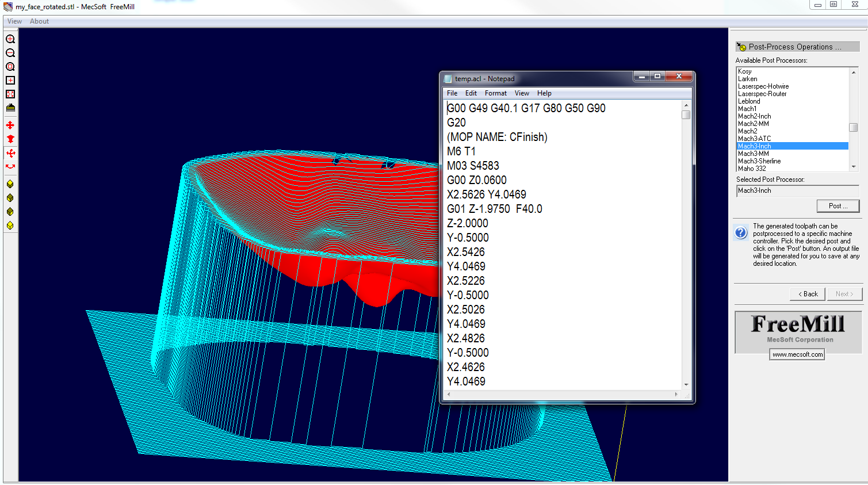The height and width of the screenshot is (485, 868).
Task: Click the G20 line in Notepad
Action: (457, 123)
